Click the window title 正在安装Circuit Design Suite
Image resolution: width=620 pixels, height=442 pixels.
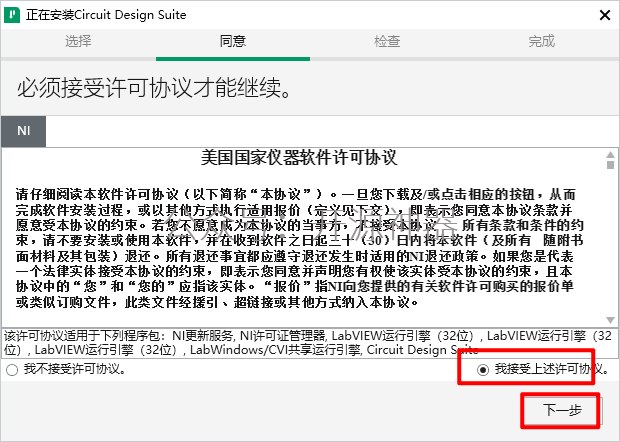point(106,15)
